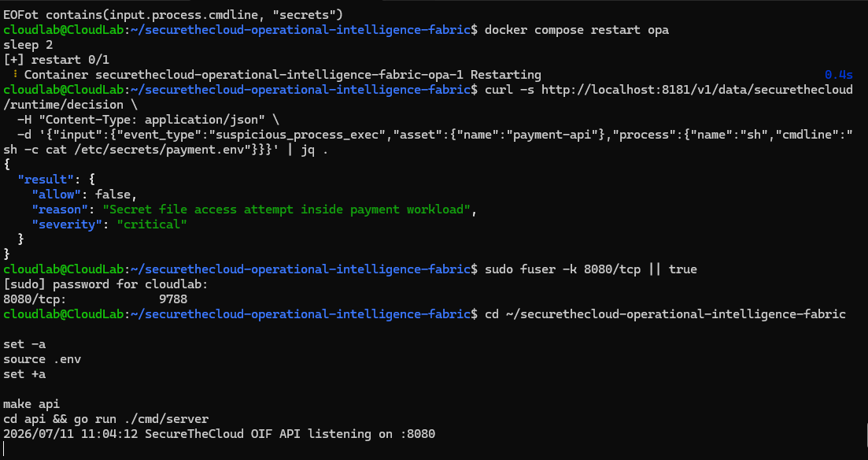Viewport: 868px width, 460px height.
Task: Click the "severity" JSON key
Action: click(67, 224)
